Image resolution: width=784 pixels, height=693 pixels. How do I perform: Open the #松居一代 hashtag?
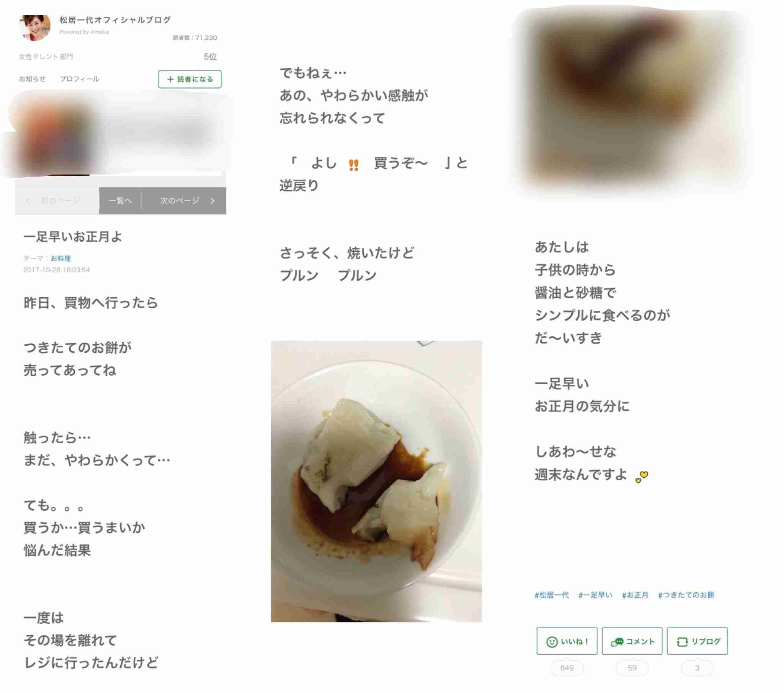(x=552, y=595)
